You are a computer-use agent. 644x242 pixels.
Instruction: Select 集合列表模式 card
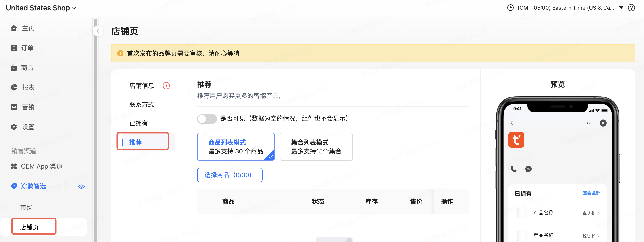pyautogui.click(x=316, y=147)
